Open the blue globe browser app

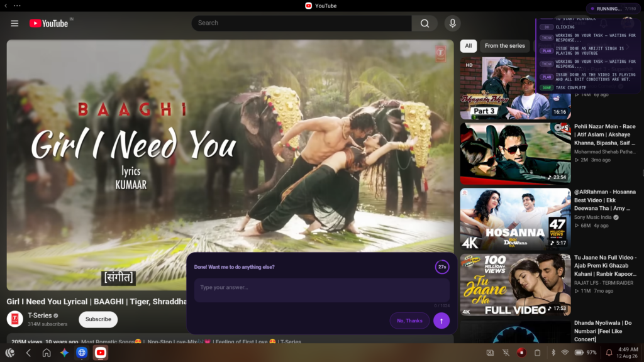(x=82, y=353)
